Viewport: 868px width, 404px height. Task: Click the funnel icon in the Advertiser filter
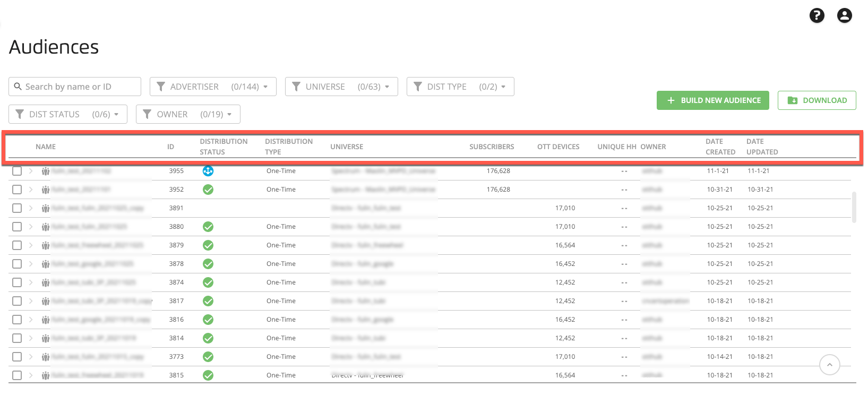click(x=161, y=87)
